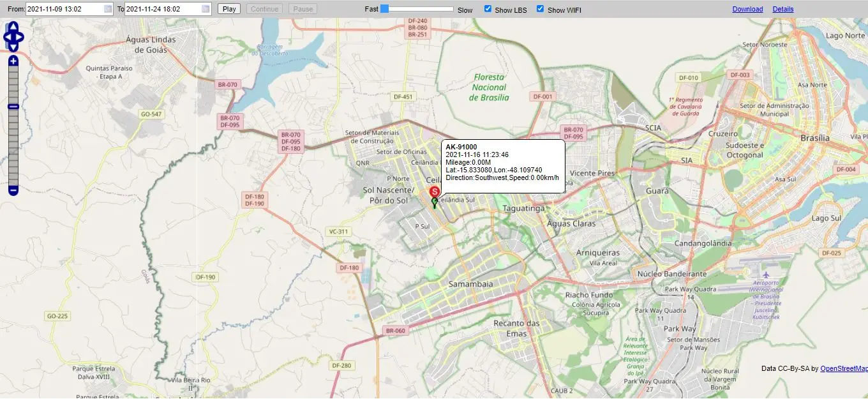Viewport: 868px width, 399px height.
Task: Pan the map left with the arrow
Action: point(7,37)
